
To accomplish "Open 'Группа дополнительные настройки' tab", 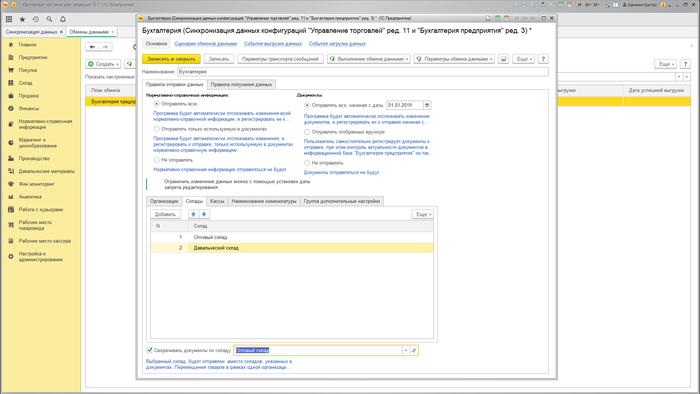I will pos(342,201).
